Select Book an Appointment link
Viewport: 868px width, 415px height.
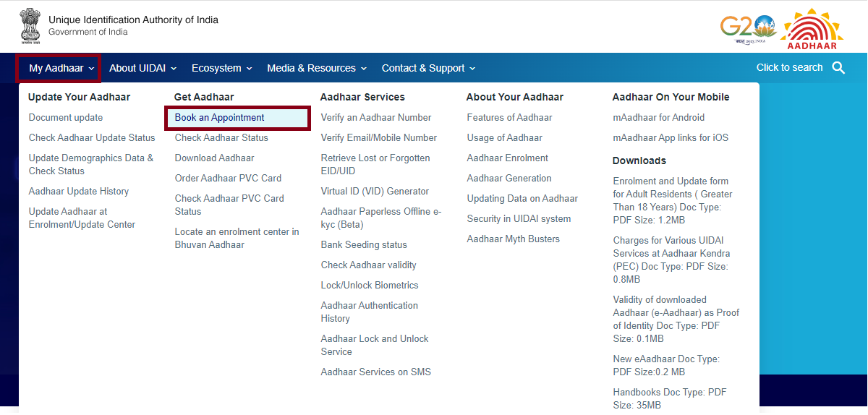click(x=220, y=118)
